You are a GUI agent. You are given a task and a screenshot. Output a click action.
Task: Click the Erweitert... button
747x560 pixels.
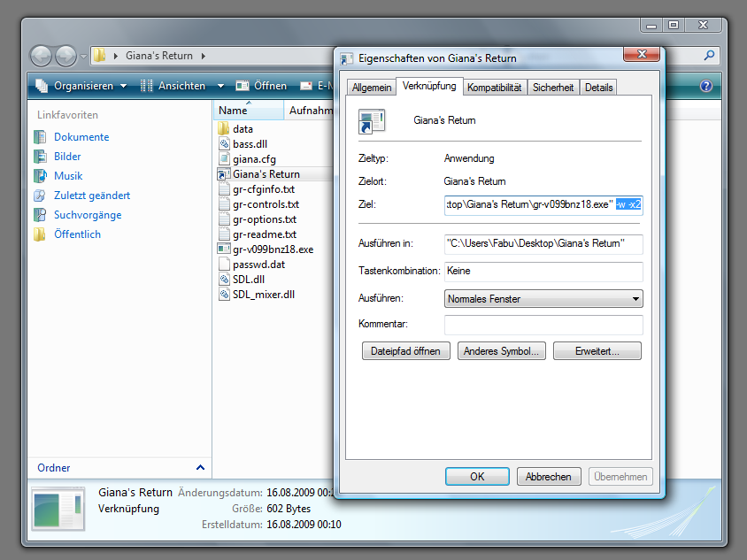pos(597,351)
